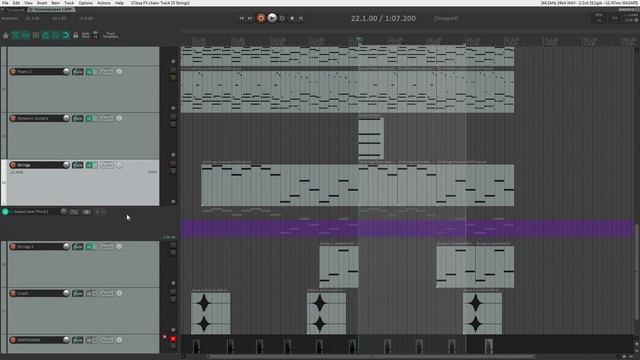Go to project start transport button
This screenshot has height=360, width=640.
pyautogui.click(x=242, y=18)
